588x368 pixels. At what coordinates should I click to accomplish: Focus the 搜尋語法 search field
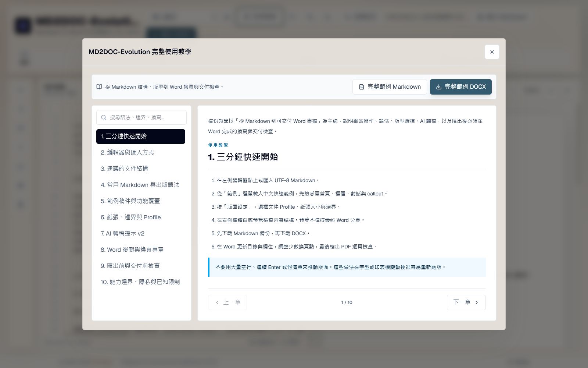(x=141, y=117)
